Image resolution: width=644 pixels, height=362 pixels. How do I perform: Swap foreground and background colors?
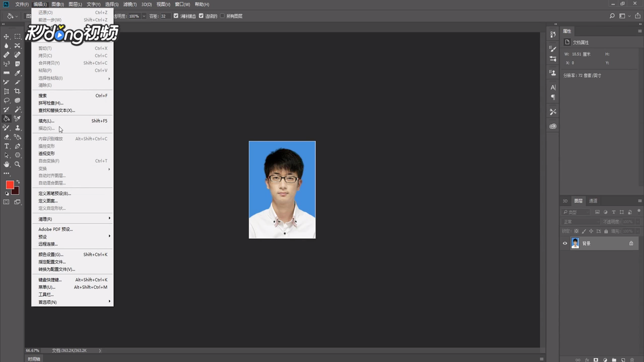point(18,182)
